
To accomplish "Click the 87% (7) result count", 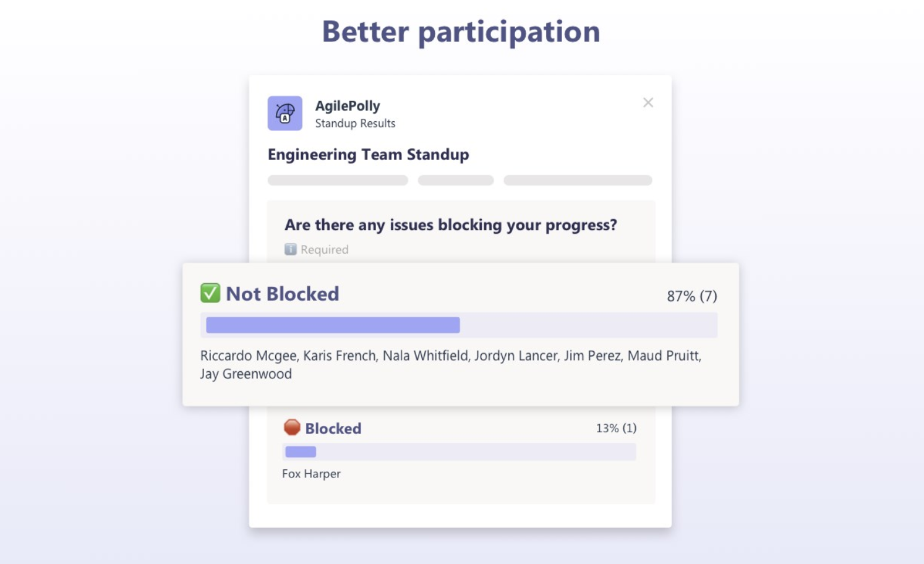I will [x=692, y=296].
